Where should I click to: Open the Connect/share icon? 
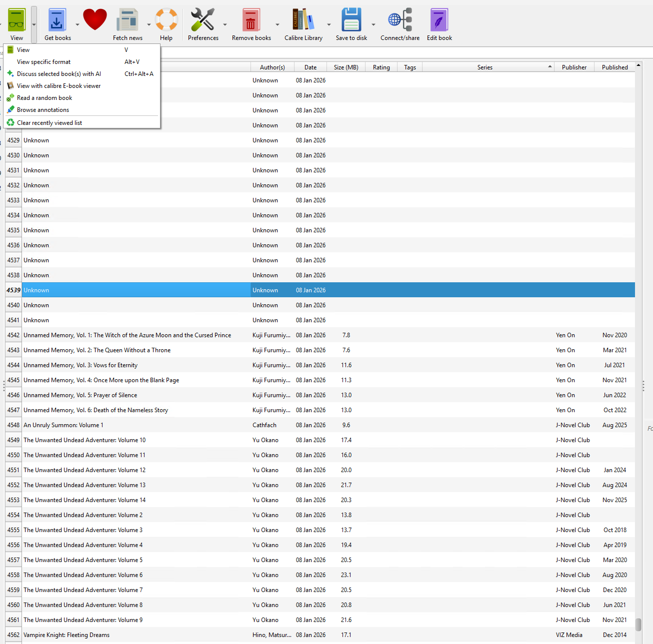point(400,20)
